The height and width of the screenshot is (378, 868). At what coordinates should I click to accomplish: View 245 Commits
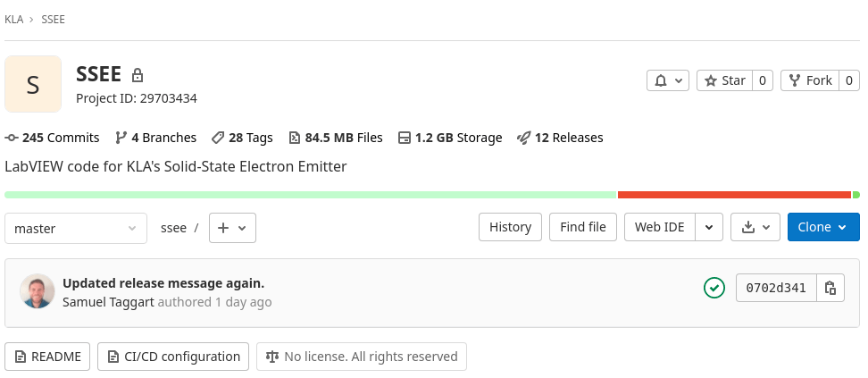point(52,138)
